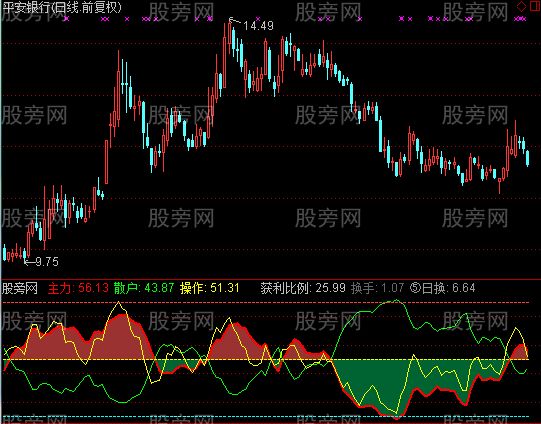Click the red square window icon
Screen dimensions: 541x424
click(x=535, y=6)
